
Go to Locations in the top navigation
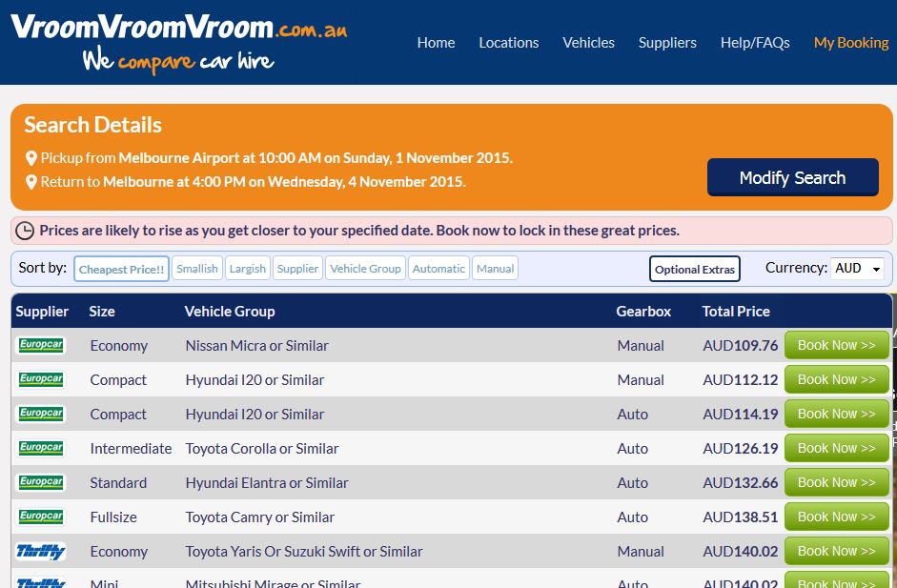click(509, 43)
